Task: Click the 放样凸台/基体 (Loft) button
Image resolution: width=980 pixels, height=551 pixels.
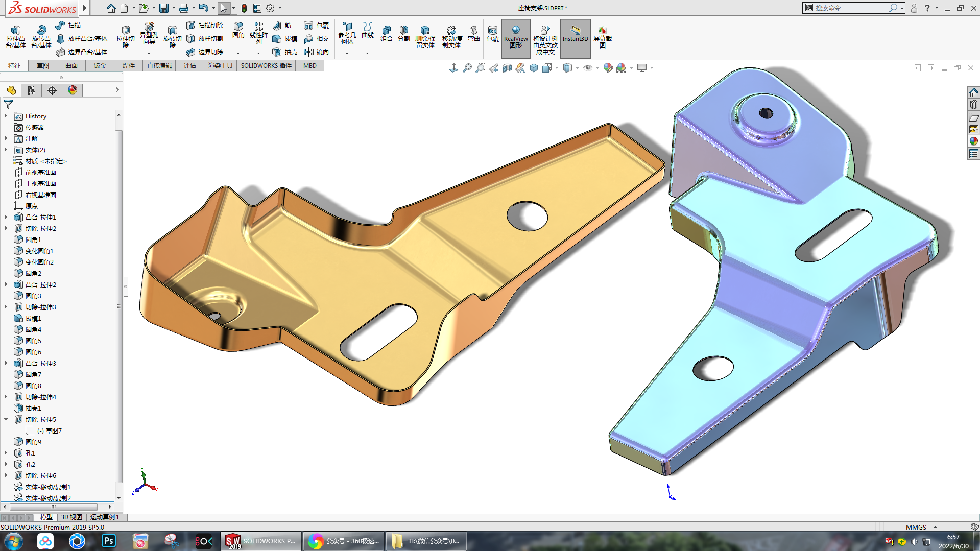Action: tap(82, 39)
